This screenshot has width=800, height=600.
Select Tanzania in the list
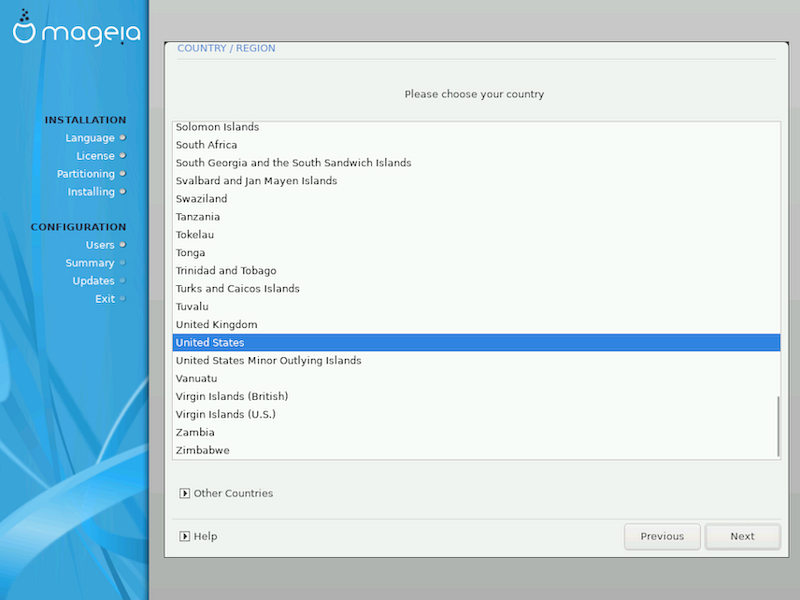tap(477, 217)
